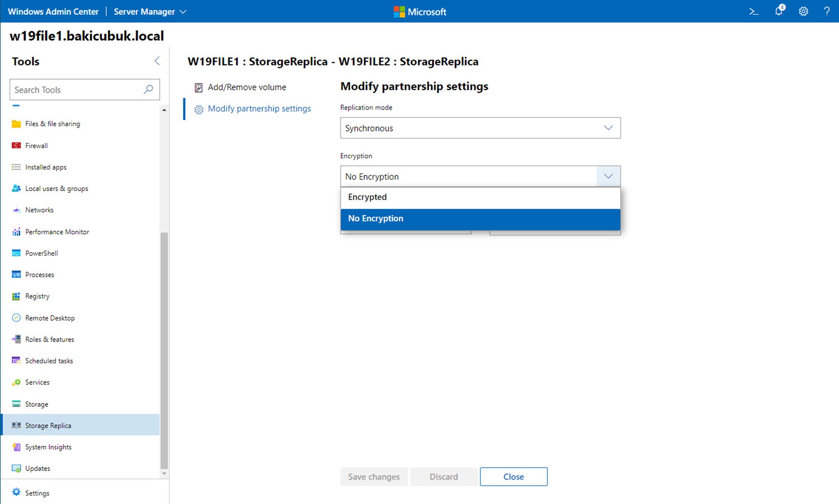Click the Installed apps list icon
Screen dimensions: 839x504
pos(16,167)
